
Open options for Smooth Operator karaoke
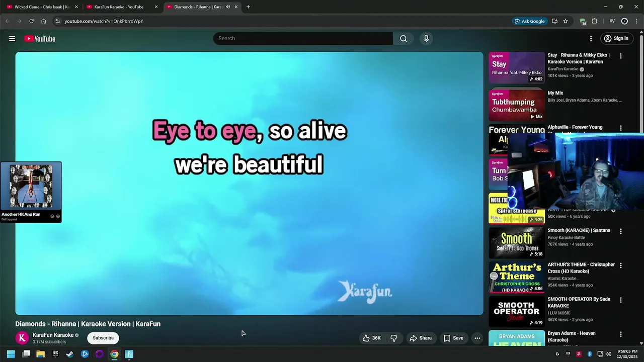point(621,300)
